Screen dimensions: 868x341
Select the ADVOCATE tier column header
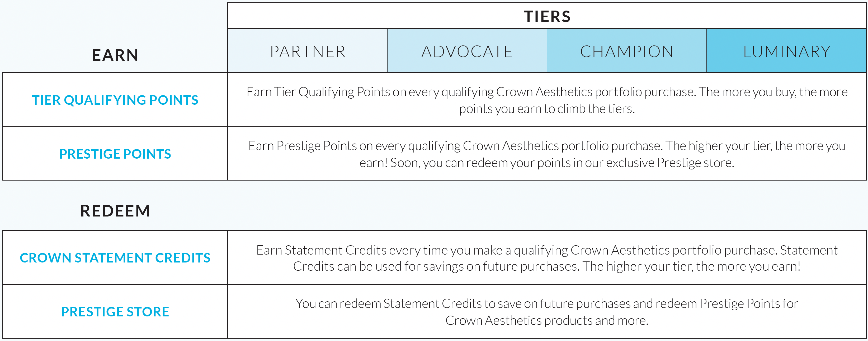point(467,52)
